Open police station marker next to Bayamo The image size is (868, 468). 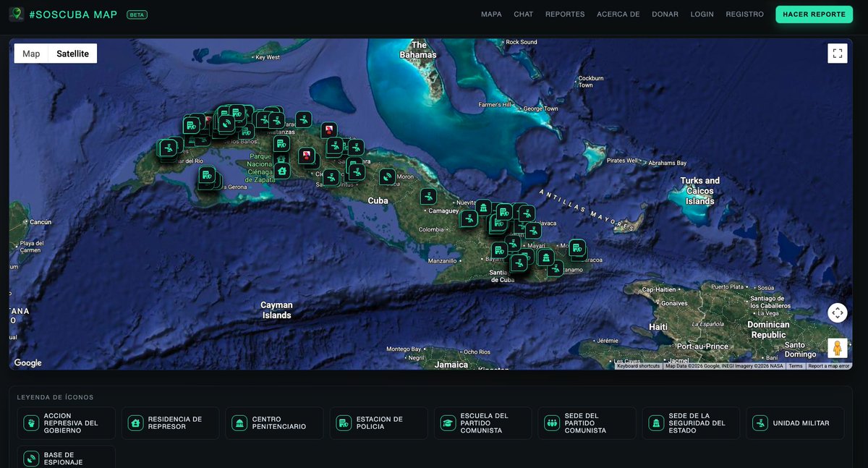coord(499,250)
